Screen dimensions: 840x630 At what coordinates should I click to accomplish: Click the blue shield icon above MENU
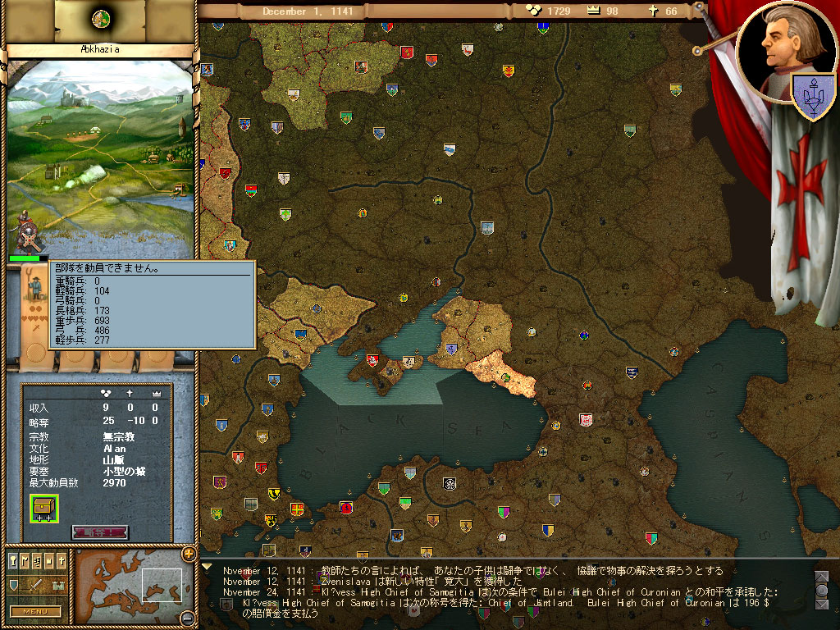coord(15,585)
